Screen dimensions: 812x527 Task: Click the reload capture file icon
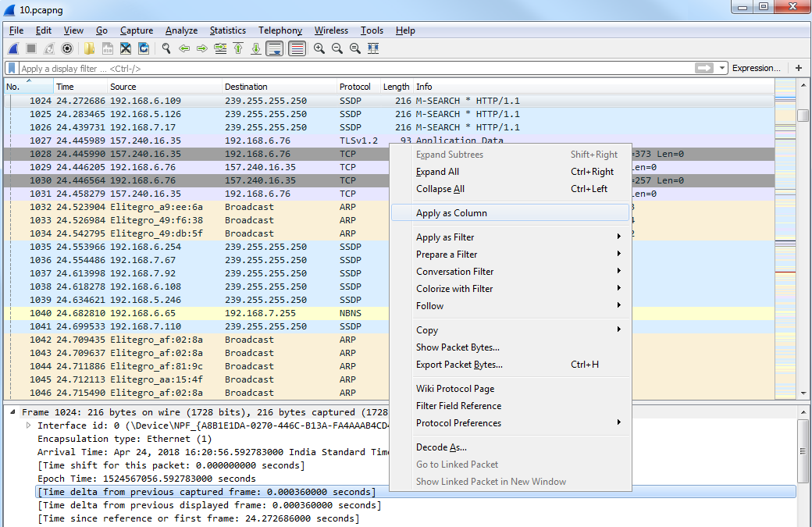pos(144,48)
